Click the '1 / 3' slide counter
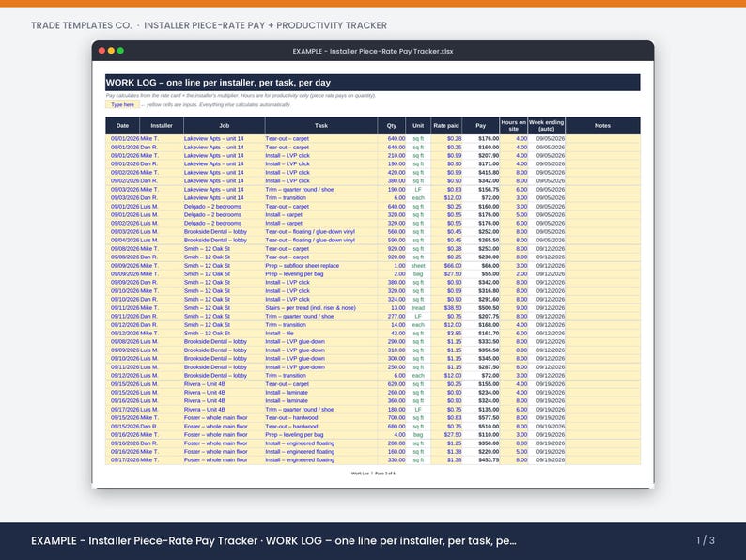Screen dimensions: 746x560 pos(706,540)
